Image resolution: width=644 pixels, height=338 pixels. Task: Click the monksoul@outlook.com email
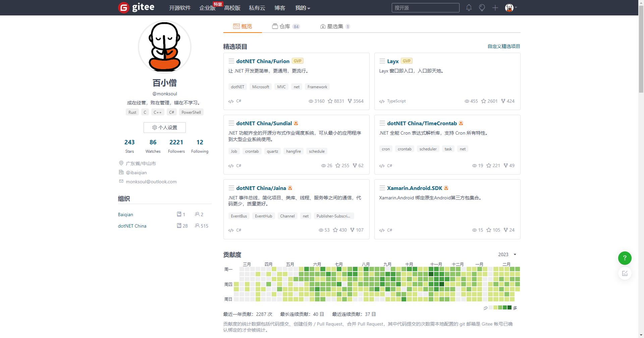[x=151, y=182]
